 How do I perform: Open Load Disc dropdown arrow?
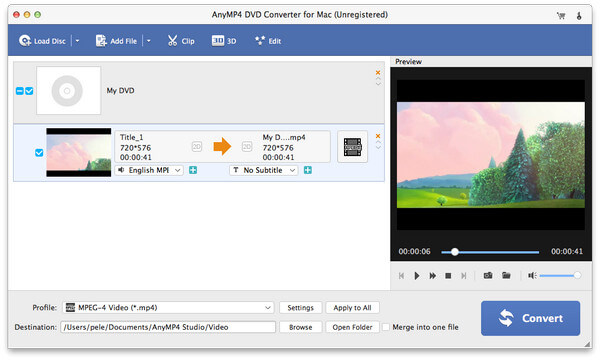coord(77,41)
